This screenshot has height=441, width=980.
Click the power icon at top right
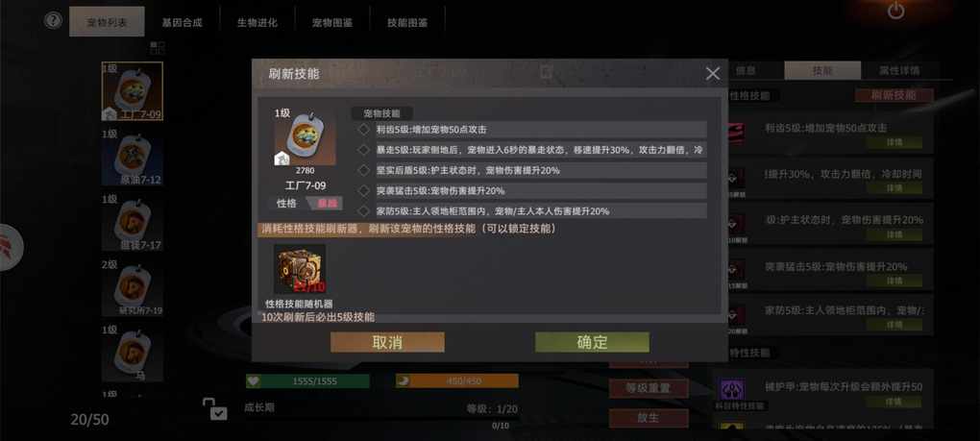click(x=896, y=11)
